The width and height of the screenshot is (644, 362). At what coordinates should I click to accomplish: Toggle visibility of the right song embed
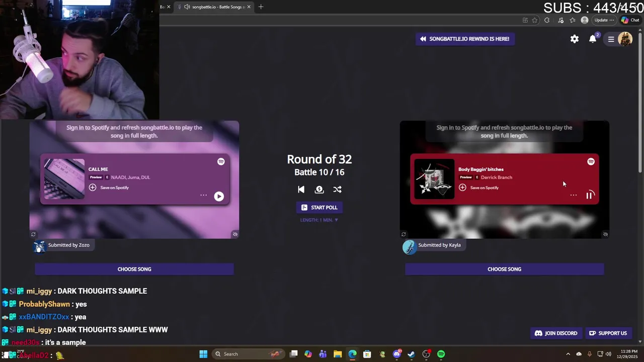(605, 234)
